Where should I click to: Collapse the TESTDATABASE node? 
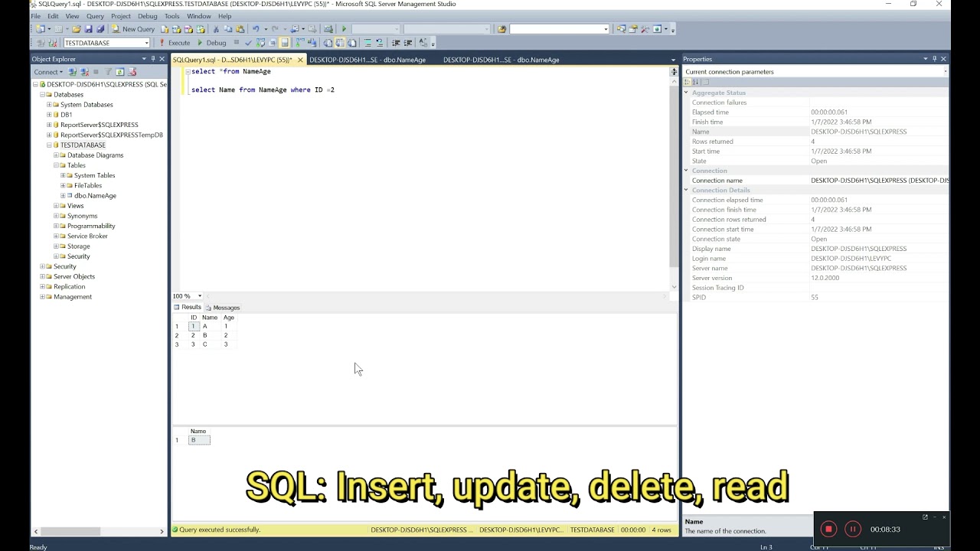point(49,145)
